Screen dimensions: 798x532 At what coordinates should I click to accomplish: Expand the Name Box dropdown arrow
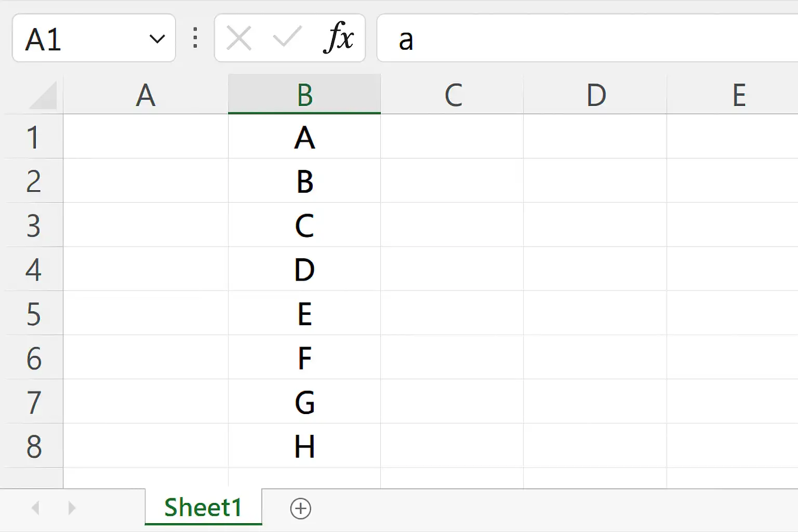click(157, 39)
